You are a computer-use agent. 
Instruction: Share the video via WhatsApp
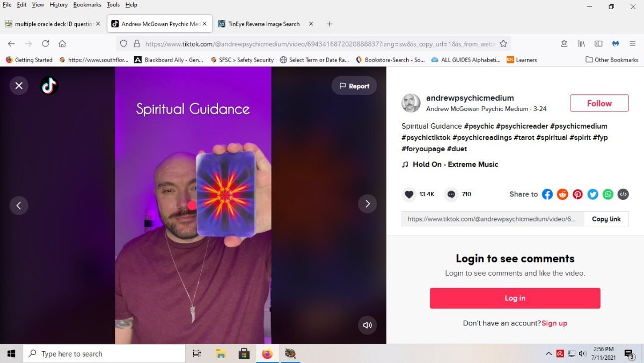[608, 194]
